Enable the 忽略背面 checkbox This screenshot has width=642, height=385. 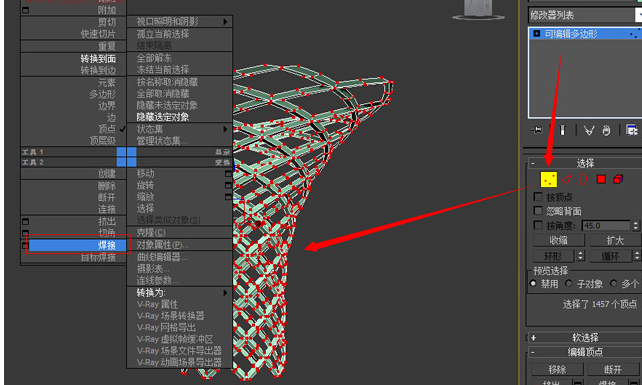pos(538,211)
